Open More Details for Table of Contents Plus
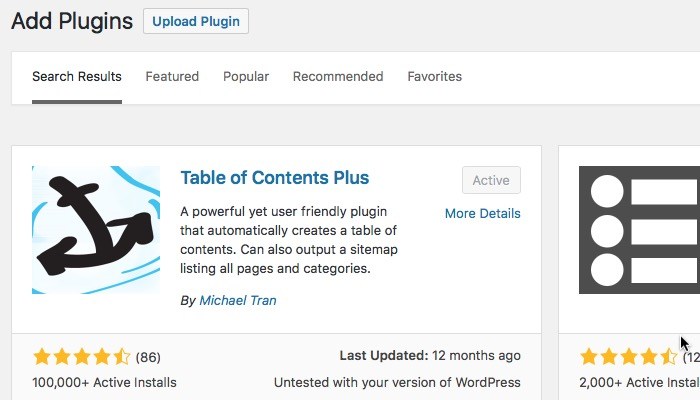The image size is (700, 400). (x=483, y=213)
